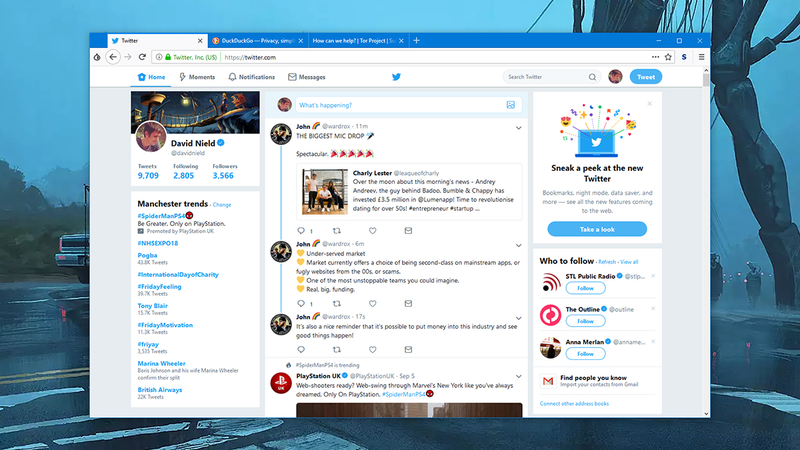This screenshot has width=800, height=450.
Task: Click the site info icon in address bar
Action: pyautogui.click(x=159, y=57)
